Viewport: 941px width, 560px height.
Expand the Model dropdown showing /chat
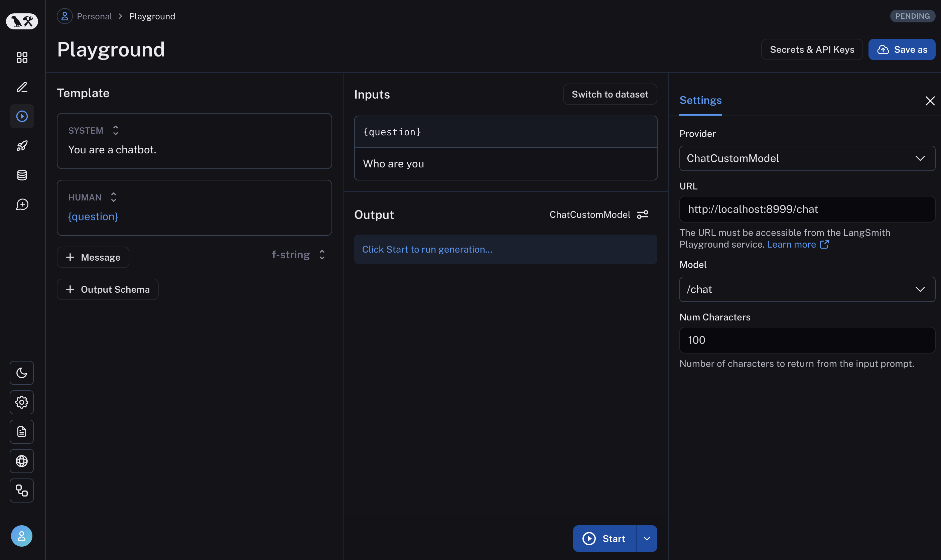(807, 289)
